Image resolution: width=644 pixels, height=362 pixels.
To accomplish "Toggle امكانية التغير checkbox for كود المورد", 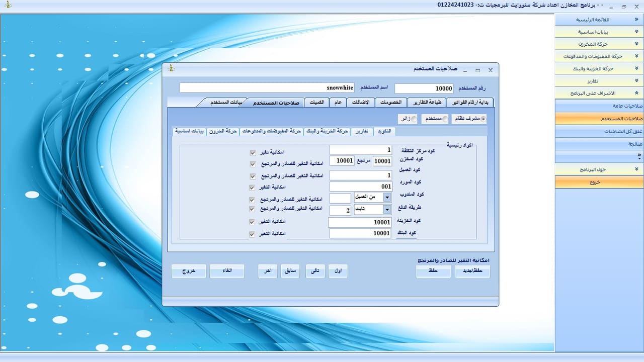I will pyautogui.click(x=253, y=188).
